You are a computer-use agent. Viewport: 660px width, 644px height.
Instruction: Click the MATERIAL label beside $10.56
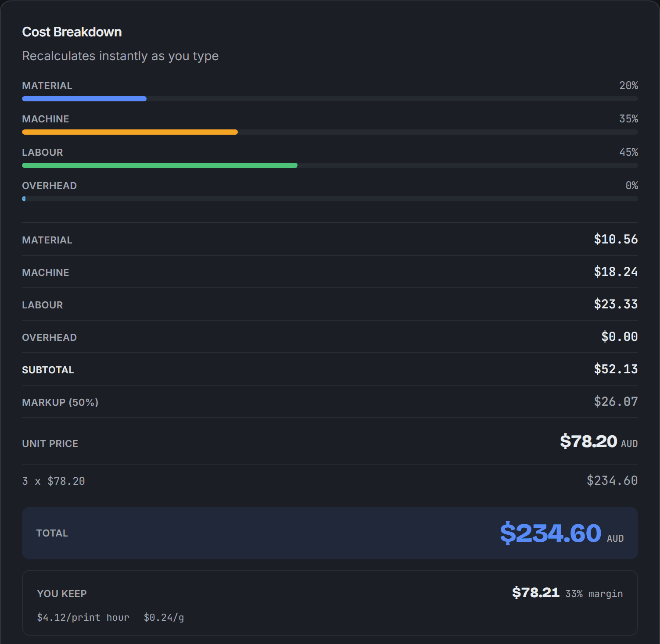point(47,240)
